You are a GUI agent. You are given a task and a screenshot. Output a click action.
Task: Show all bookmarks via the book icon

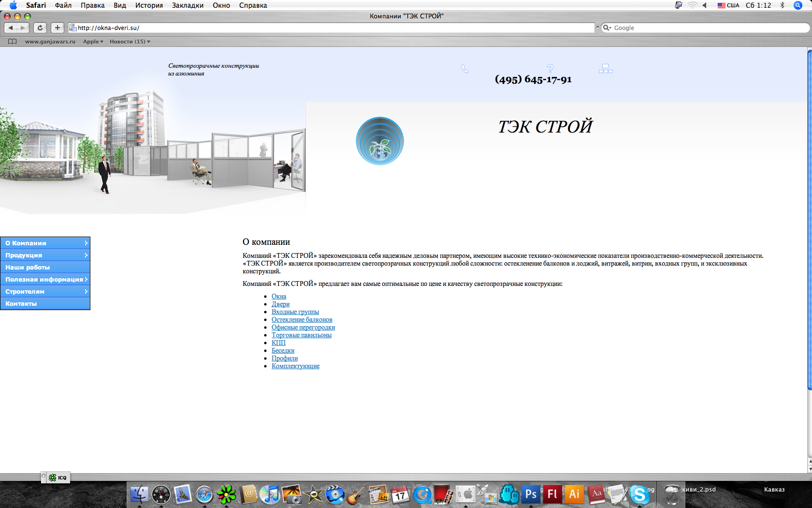[13, 42]
